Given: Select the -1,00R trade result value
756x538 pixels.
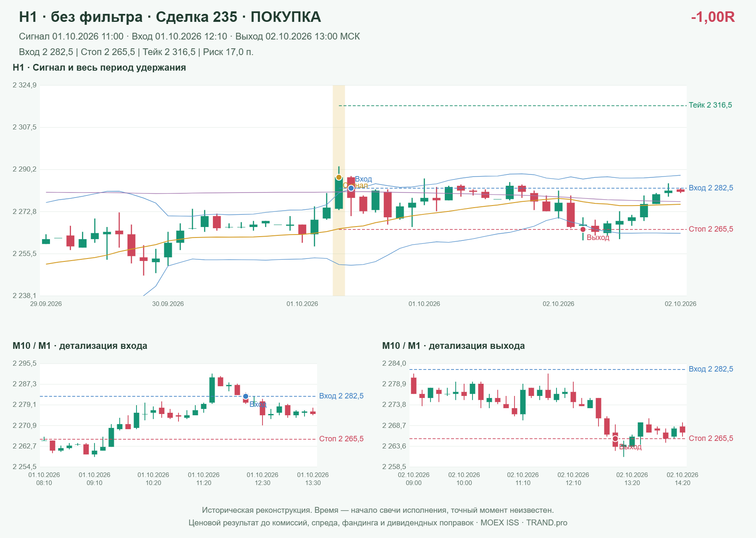Looking at the screenshot, I should coord(713,17).
